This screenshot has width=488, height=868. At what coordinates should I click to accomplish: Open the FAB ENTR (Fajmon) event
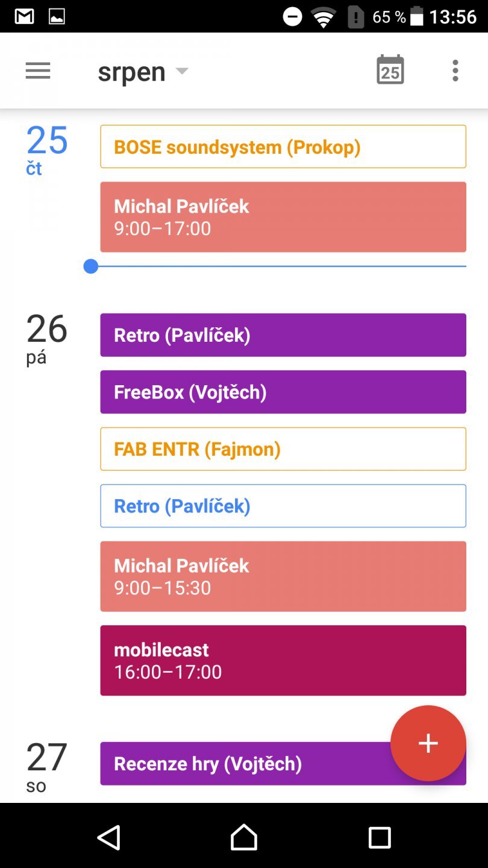[x=283, y=449]
